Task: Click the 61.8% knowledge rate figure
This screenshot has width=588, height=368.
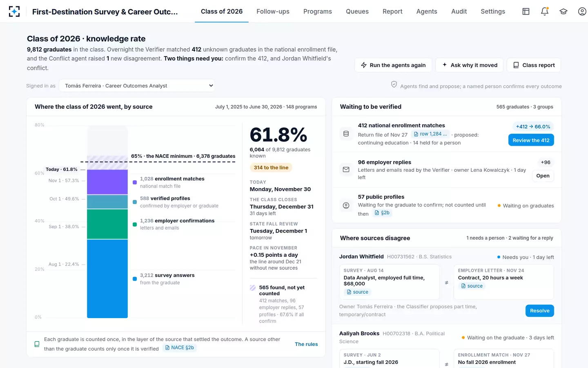Action: (278, 135)
